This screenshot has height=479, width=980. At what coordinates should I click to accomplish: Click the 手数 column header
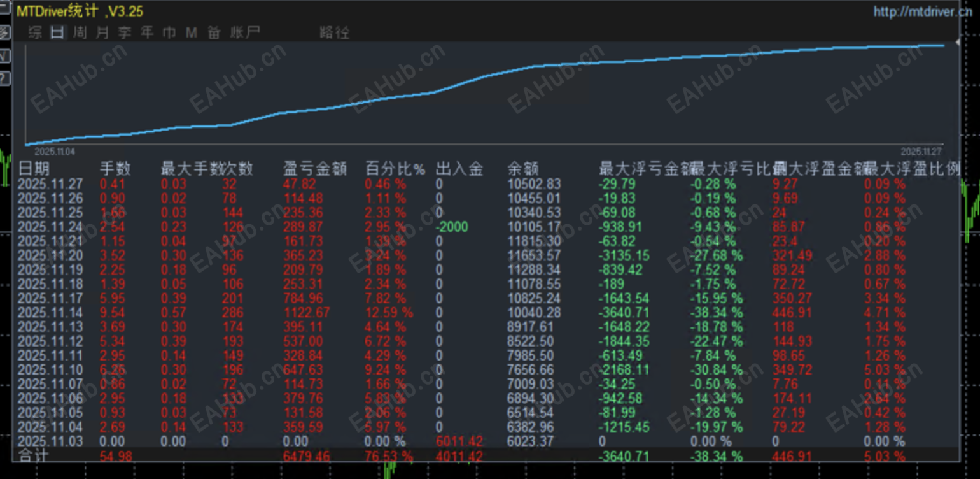(115, 169)
